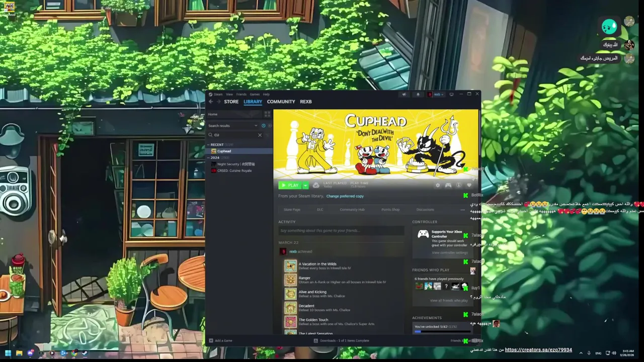Open Cuphead Store Page link
644x362 pixels.
click(x=292, y=210)
